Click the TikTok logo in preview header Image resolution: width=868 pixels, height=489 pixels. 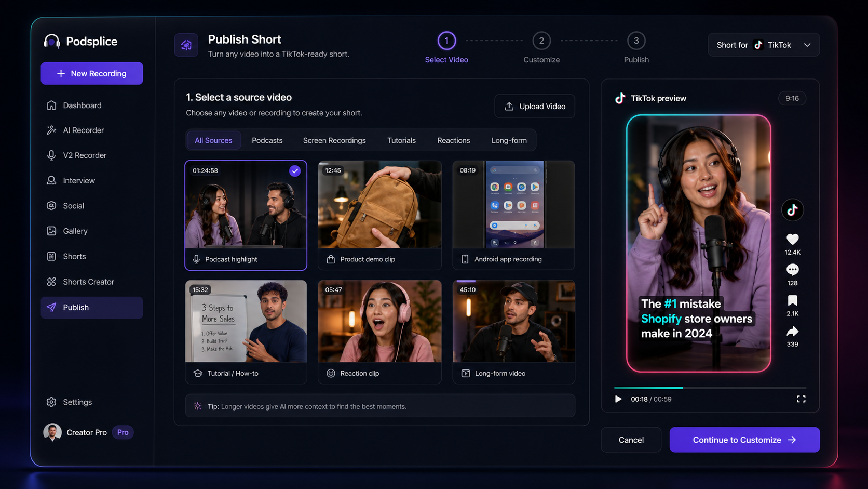620,98
